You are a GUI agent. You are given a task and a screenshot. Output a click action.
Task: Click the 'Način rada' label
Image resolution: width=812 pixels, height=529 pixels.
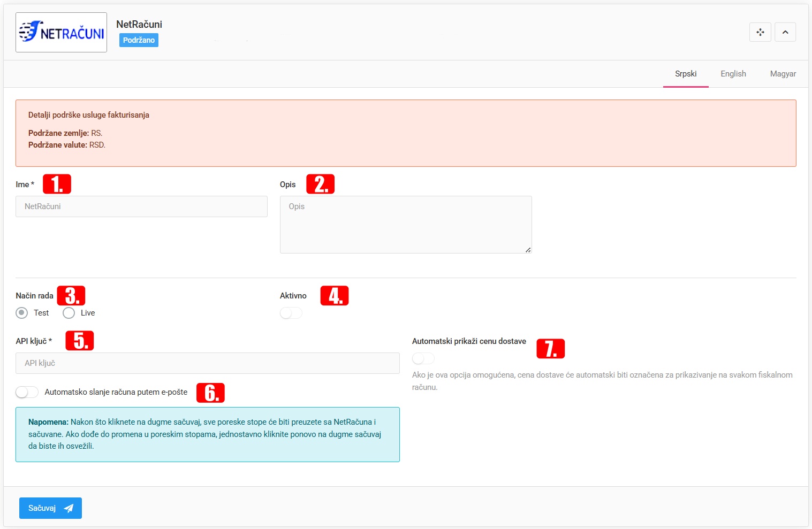pyautogui.click(x=34, y=296)
